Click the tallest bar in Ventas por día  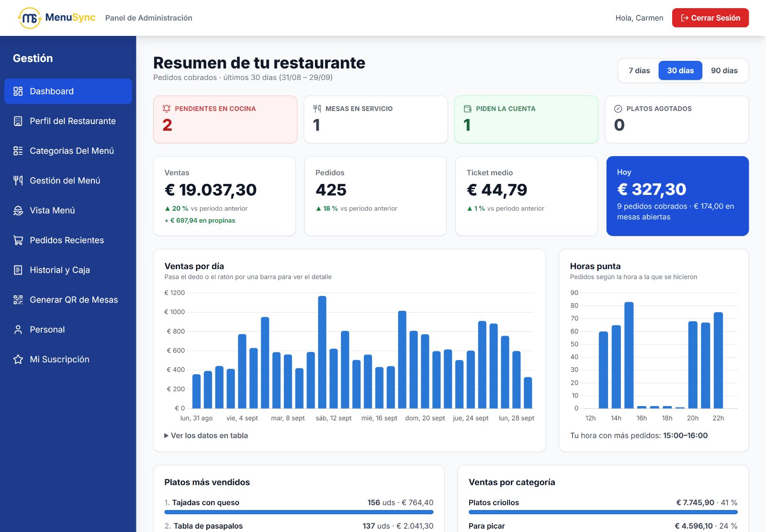[322, 352]
